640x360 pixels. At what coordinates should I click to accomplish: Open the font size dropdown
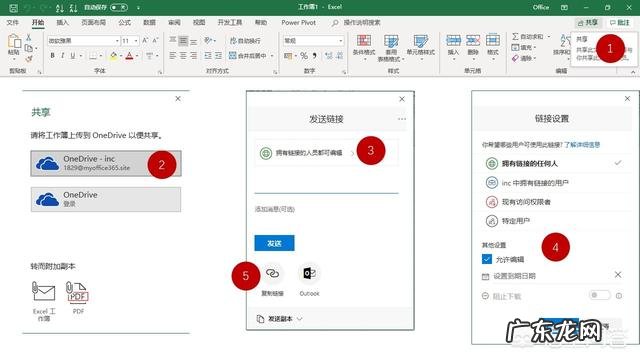(x=136, y=41)
